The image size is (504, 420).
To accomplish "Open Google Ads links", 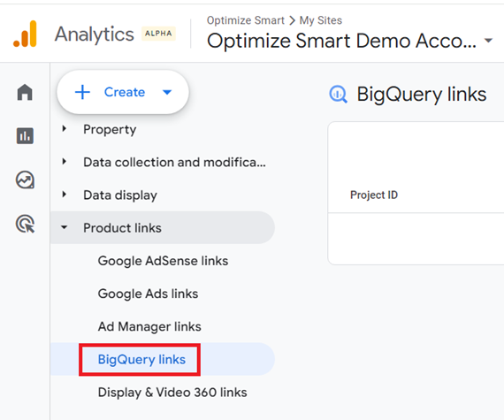I will (x=148, y=294).
